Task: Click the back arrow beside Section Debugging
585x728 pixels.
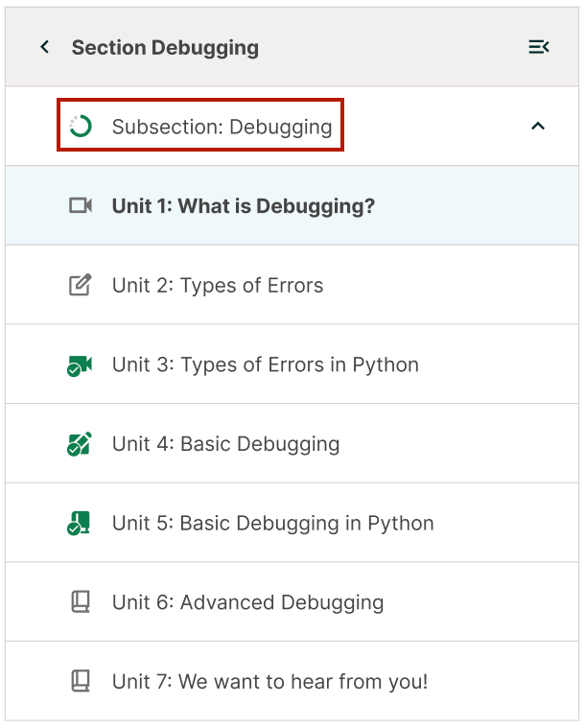Action: (44, 47)
